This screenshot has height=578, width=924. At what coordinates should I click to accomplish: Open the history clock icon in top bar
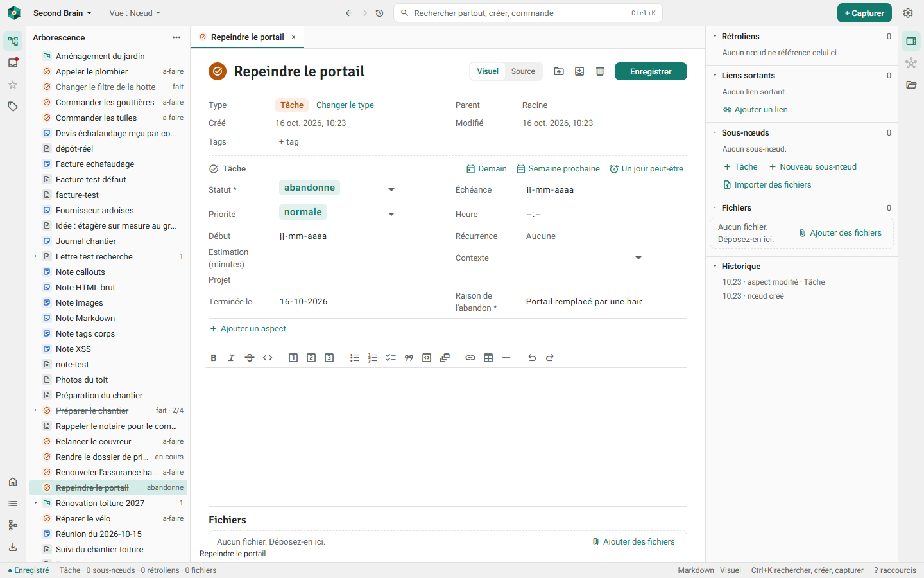coord(380,13)
